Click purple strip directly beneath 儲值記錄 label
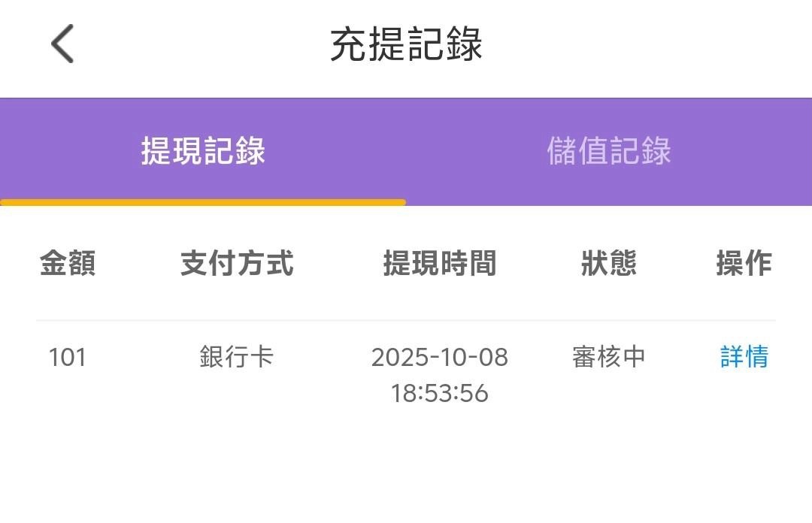 pos(608,188)
